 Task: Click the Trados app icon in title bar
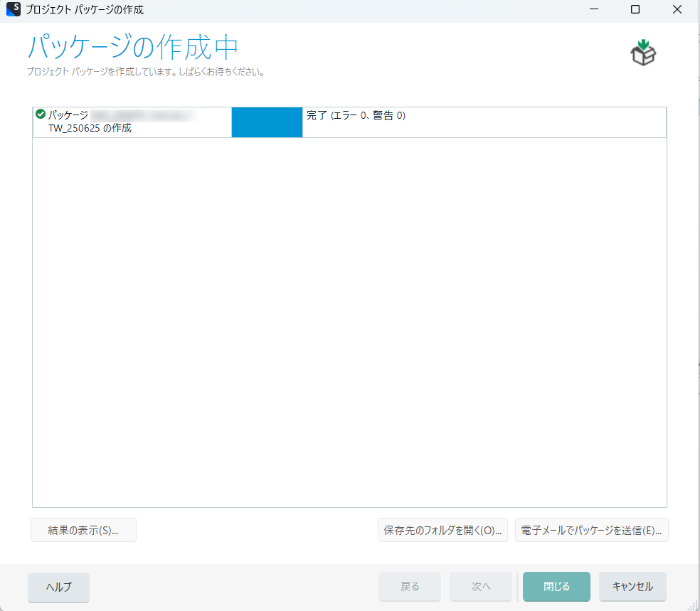point(13,9)
